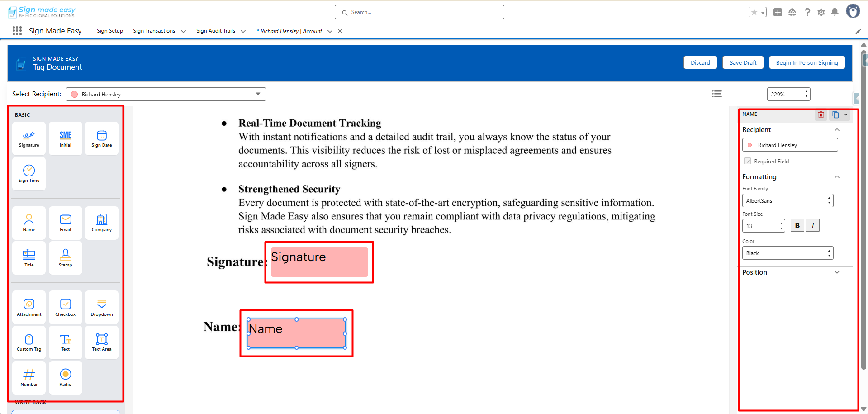Image resolution: width=868 pixels, height=414 pixels.
Task: Duplicate the Name tag with copy icon
Action: pyautogui.click(x=835, y=115)
